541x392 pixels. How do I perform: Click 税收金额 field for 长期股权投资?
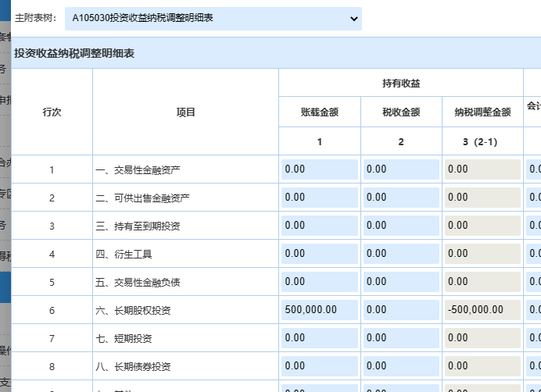401,310
